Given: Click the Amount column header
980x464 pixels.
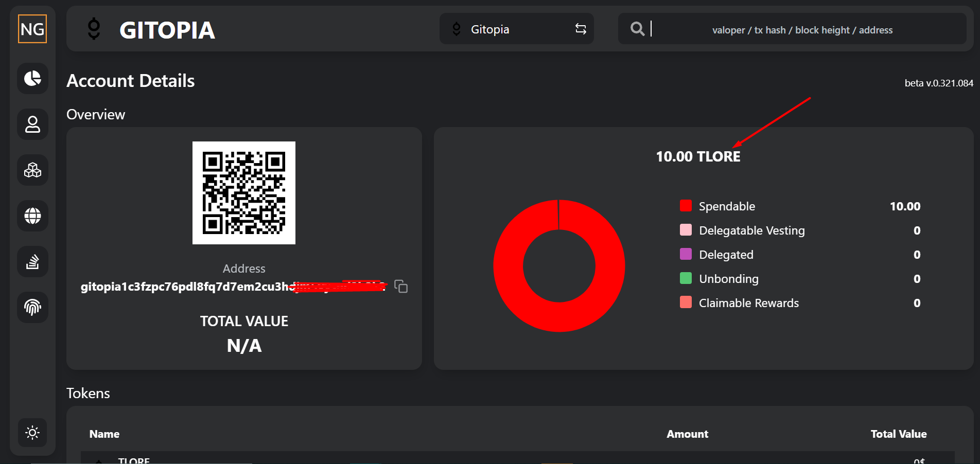Looking at the screenshot, I should tap(687, 434).
